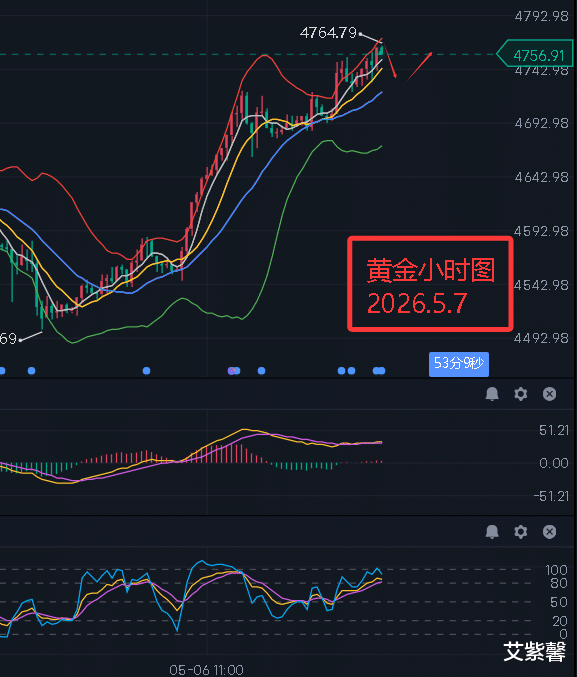Close the MACD indicator panel

pos(549,394)
